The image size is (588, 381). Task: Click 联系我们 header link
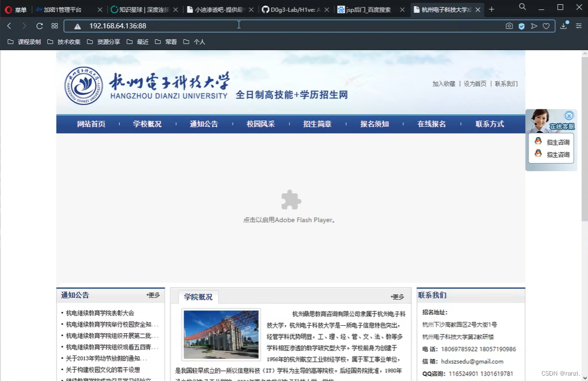click(x=506, y=83)
